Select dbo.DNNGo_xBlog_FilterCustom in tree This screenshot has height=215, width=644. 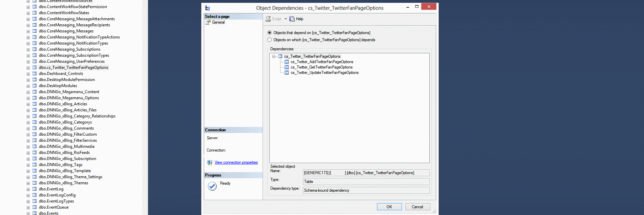(x=68, y=134)
